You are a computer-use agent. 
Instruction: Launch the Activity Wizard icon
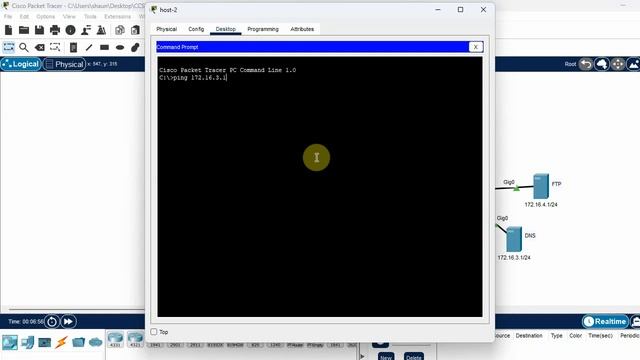101,30
